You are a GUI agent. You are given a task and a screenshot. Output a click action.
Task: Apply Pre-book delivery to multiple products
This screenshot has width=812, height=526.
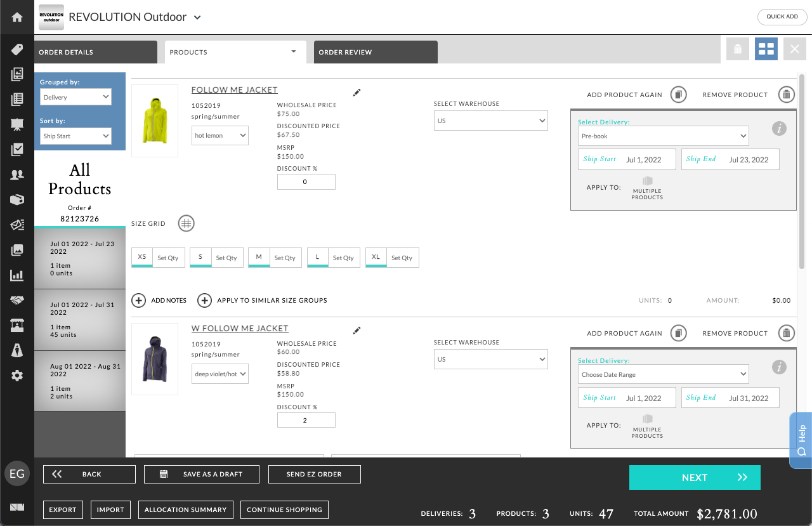(x=647, y=188)
